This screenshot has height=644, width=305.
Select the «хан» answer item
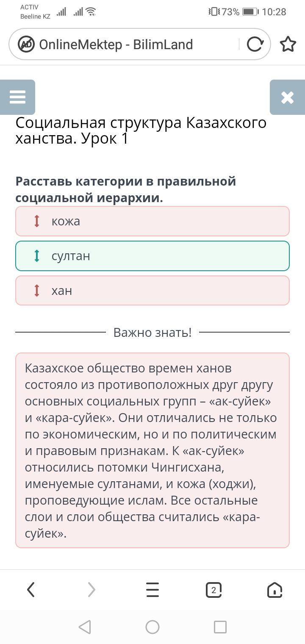[152, 291]
